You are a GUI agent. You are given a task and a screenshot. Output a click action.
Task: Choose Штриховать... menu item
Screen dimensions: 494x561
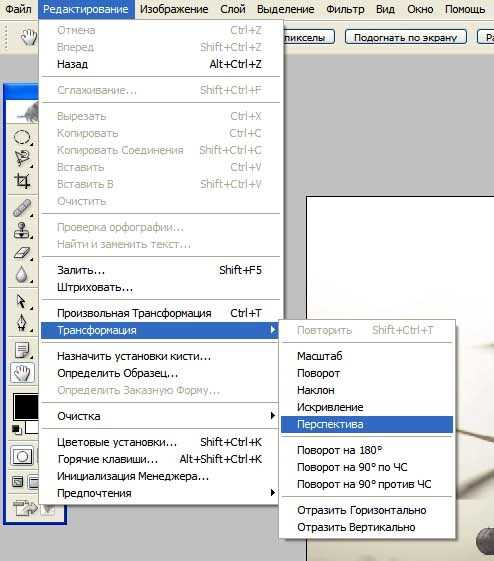(160, 287)
